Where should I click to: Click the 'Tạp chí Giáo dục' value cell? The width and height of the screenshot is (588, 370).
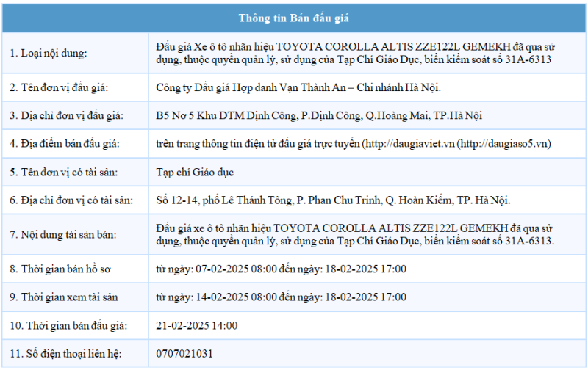tap(195, 173)
